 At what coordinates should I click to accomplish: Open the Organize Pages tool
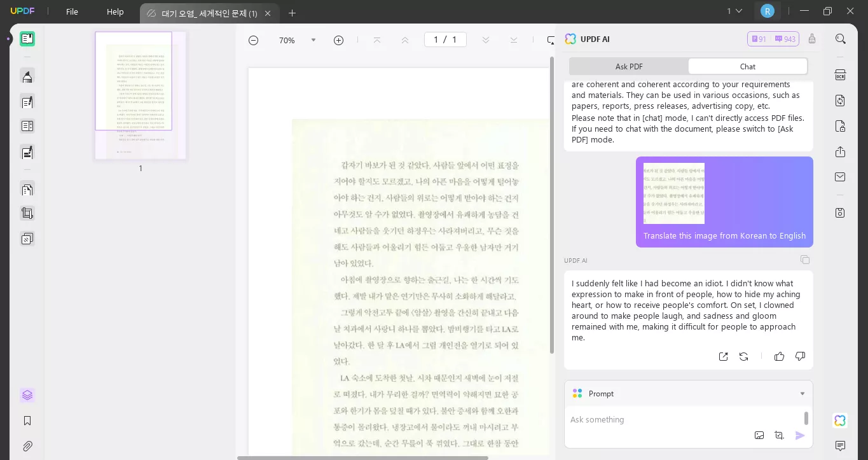pyautogui.click(x=27, y=190)
